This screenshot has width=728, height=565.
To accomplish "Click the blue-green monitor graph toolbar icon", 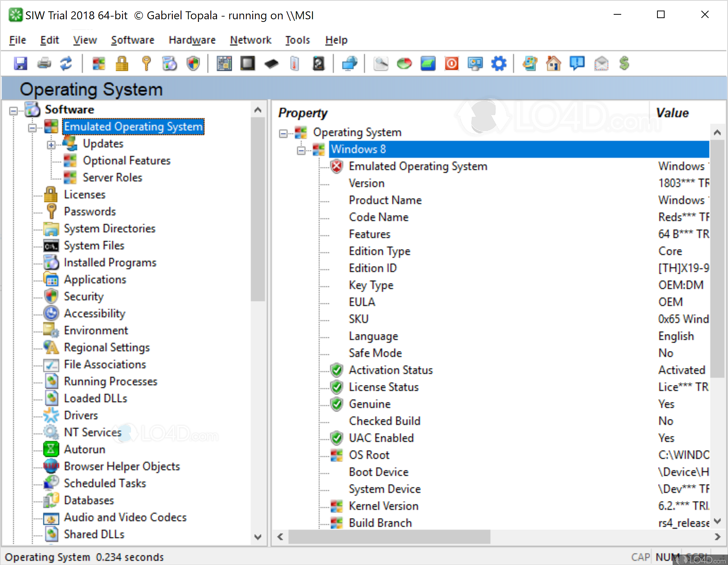I will pyautogui.click(x=428, y=63).
